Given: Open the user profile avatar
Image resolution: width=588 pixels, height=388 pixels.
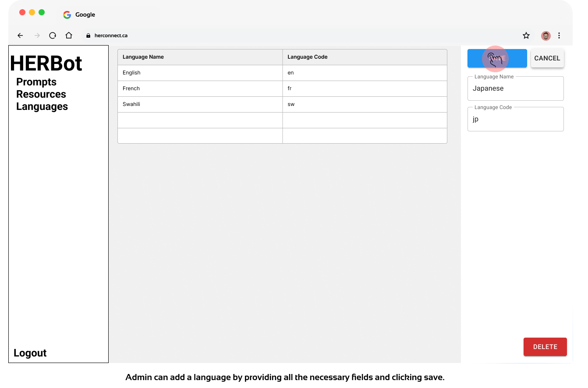Looking at the screenshot, I should (545, 36).
